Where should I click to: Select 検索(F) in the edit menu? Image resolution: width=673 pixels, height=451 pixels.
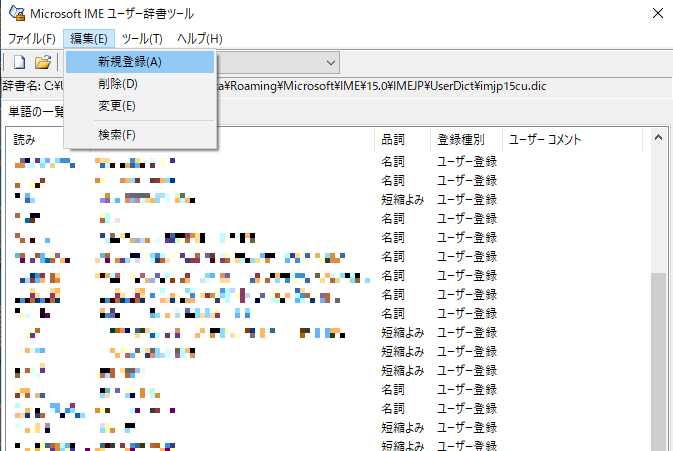click(x=140, y=135)
